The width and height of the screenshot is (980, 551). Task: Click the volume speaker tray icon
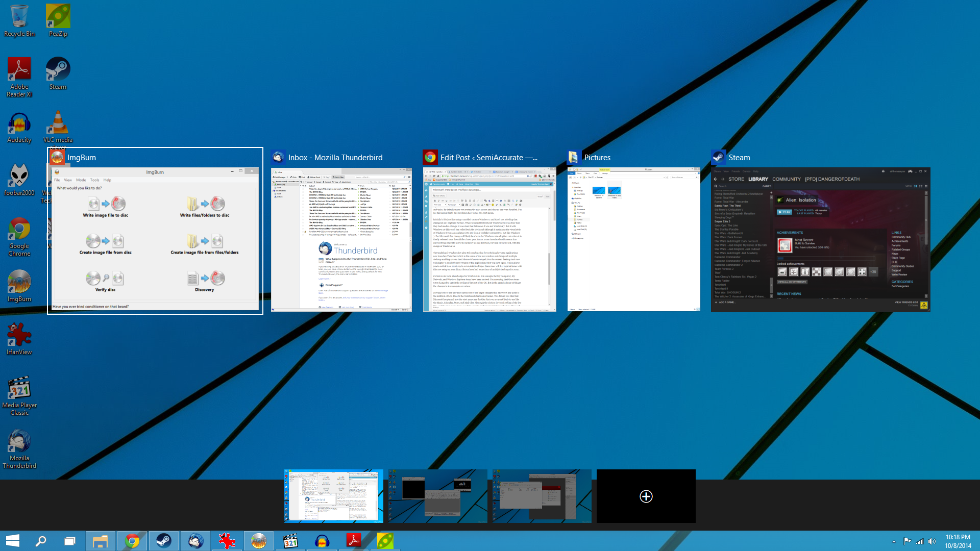tap(932, 541)
